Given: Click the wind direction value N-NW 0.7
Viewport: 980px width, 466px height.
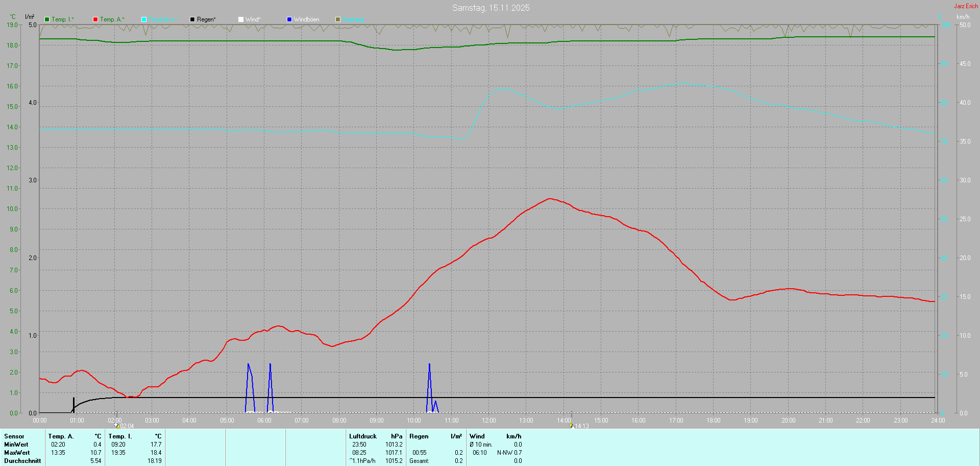Looking at the screenshot, I should point(509,453).
